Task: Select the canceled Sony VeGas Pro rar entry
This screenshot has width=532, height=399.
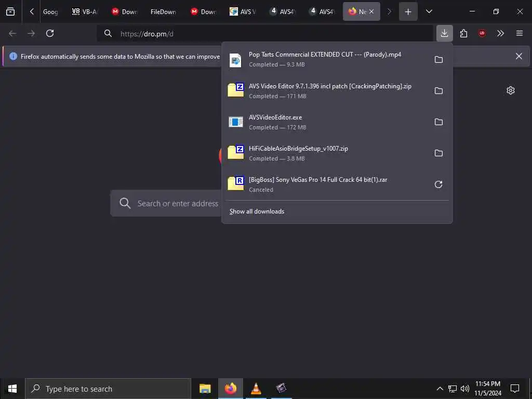Action: [326, 184]
